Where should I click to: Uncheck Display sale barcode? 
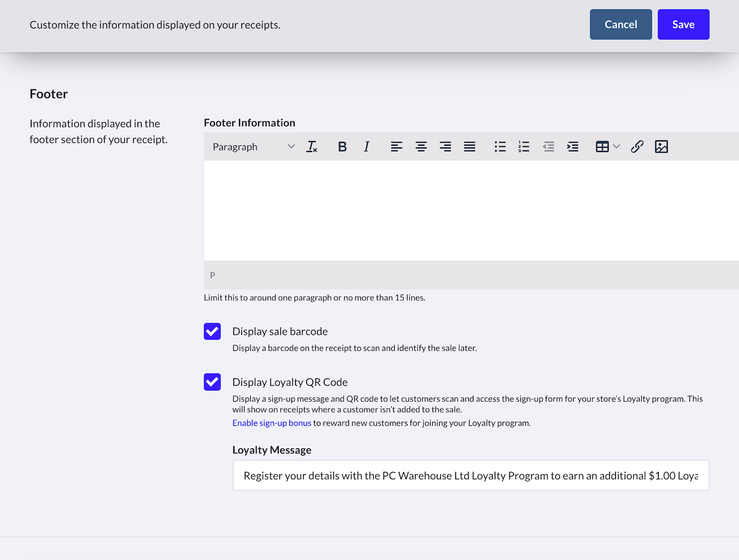point(212,331)
